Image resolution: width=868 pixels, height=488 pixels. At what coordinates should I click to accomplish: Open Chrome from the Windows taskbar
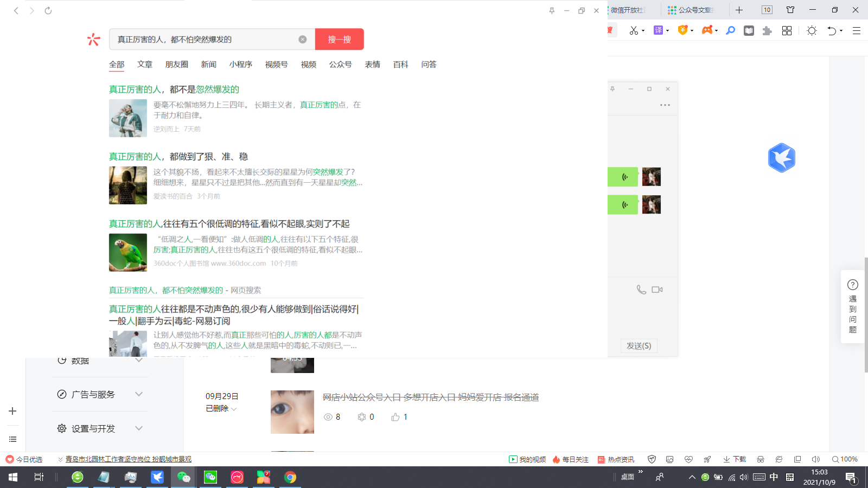[290, 477]
